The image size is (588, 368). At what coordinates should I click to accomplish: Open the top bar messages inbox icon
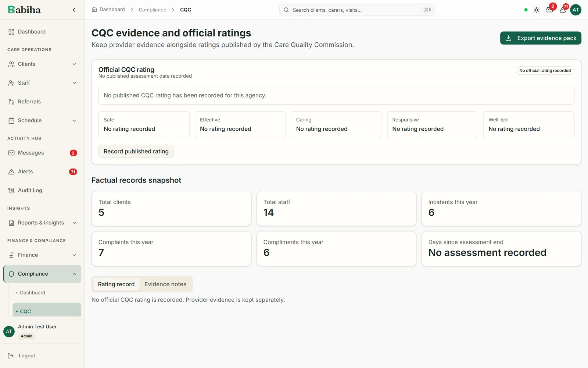(x=549, y=10)
